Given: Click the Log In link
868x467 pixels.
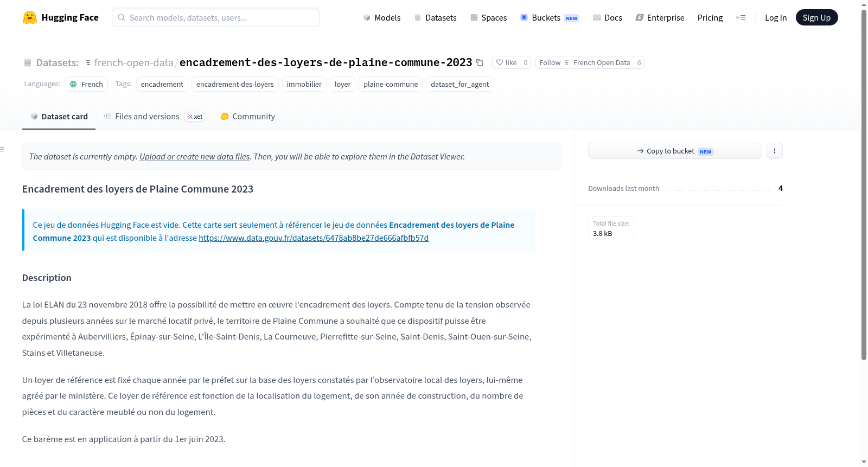Looking at the screenshot, I should [x=776, y=18].
